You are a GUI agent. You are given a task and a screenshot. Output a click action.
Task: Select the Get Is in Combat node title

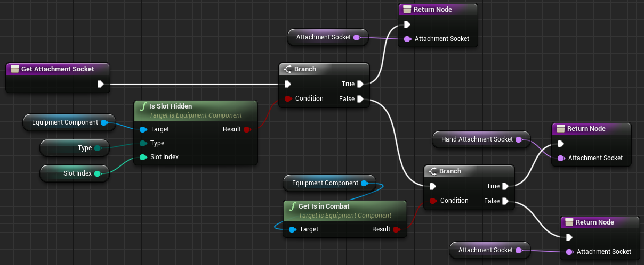pos(324,206)
